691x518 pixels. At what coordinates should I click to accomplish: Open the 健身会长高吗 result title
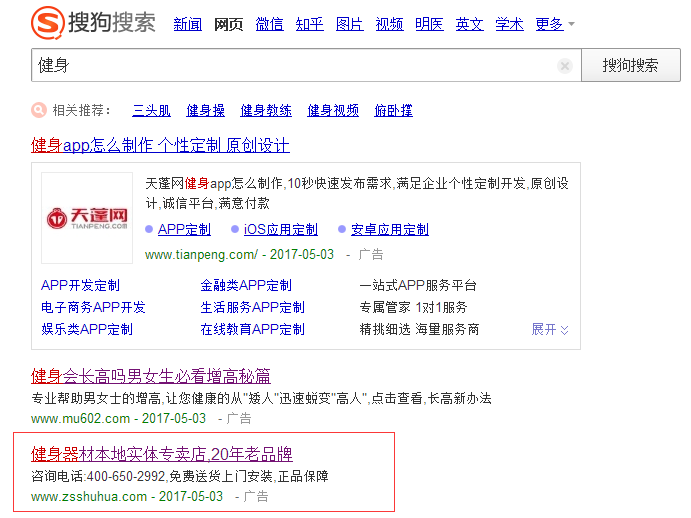[150, 376]
